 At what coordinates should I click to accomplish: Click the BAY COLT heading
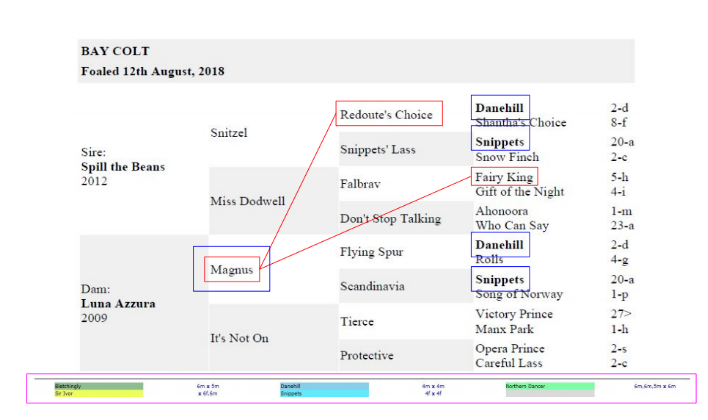115,51
